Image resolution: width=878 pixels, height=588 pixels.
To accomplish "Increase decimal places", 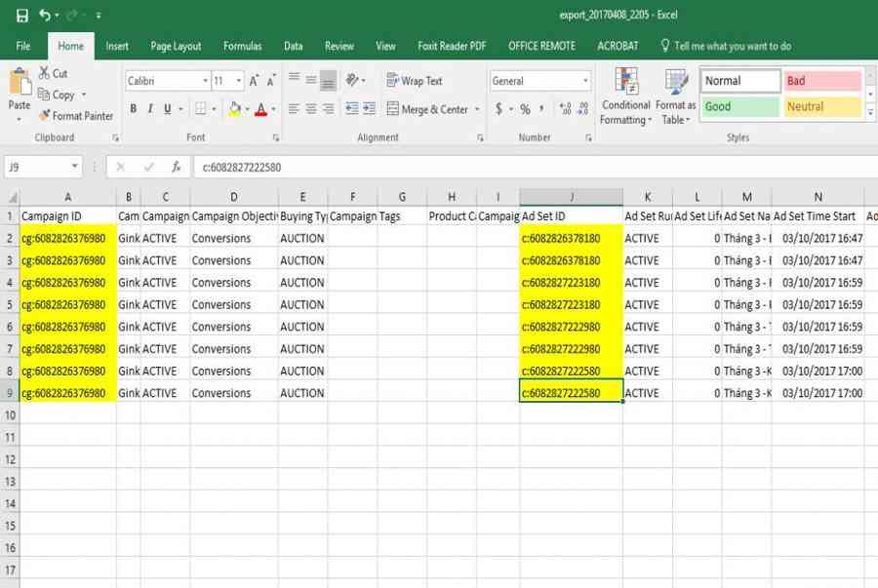I will click(x=566, y=108).
